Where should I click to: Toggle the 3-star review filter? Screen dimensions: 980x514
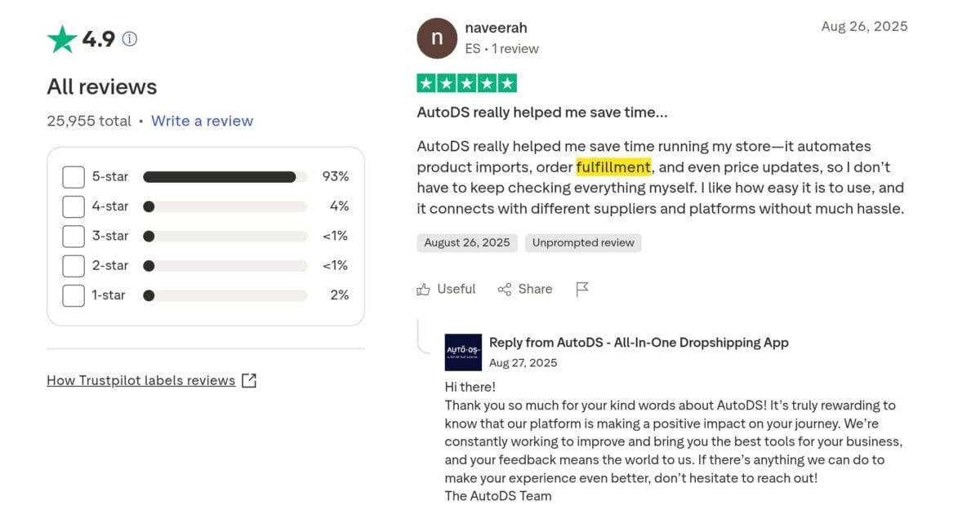pos(73,236)
